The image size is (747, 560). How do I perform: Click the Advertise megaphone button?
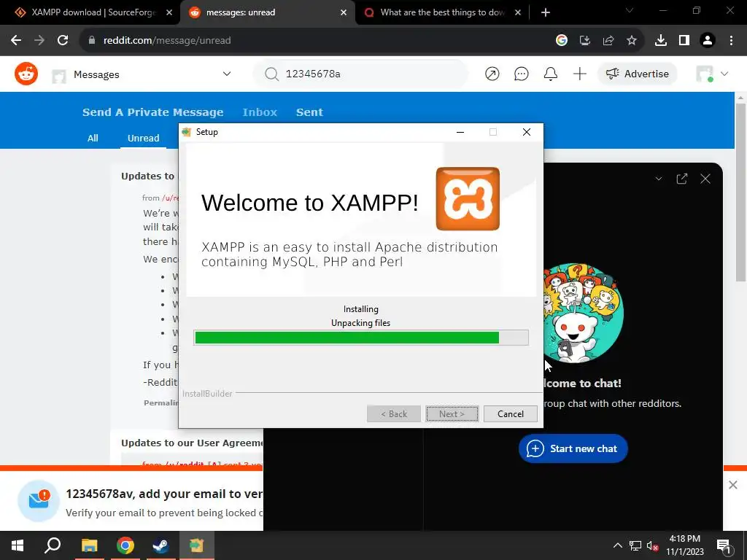638,74
